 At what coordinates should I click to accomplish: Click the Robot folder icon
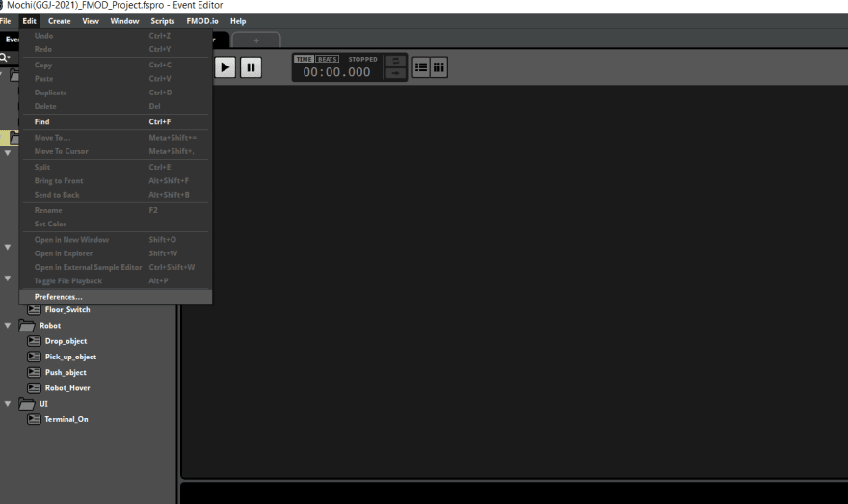tap(27, 326)
